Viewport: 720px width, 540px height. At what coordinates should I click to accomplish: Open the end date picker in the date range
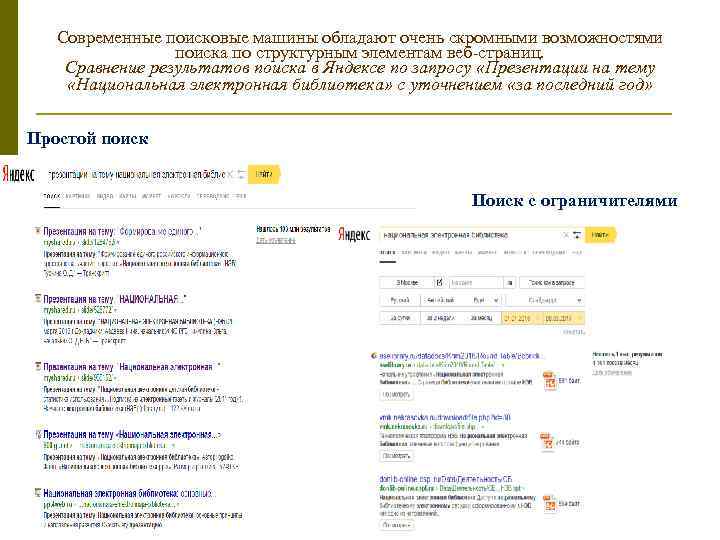(x=562, y=318)
